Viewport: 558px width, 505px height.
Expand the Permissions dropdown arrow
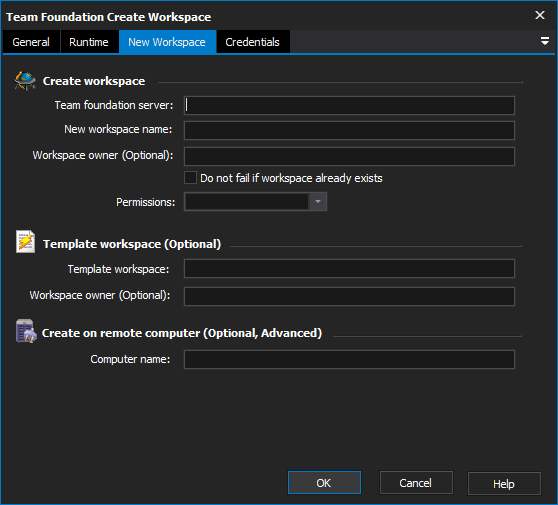point(318,202)
